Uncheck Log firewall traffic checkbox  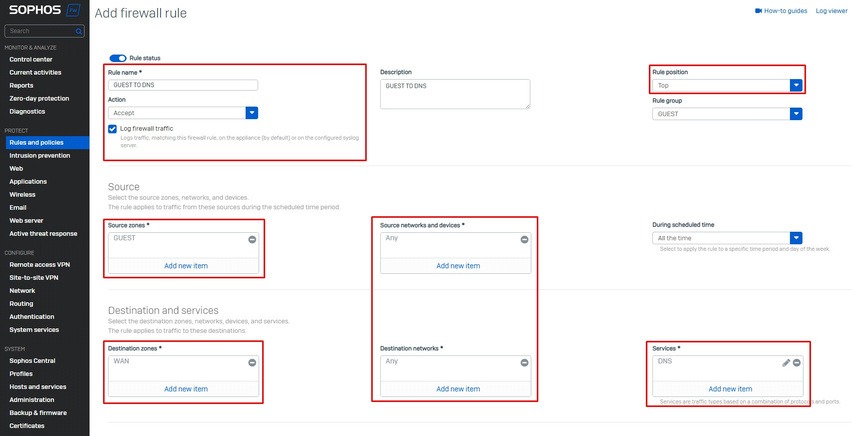[112, 129]
